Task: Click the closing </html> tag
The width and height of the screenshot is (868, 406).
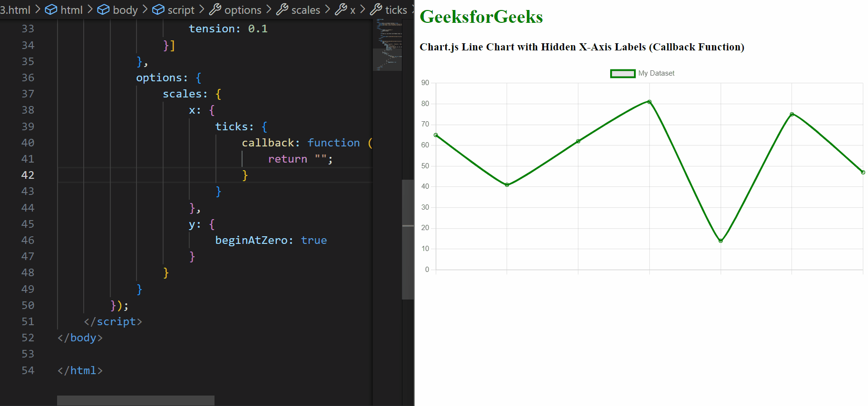Action: point(80,370)
